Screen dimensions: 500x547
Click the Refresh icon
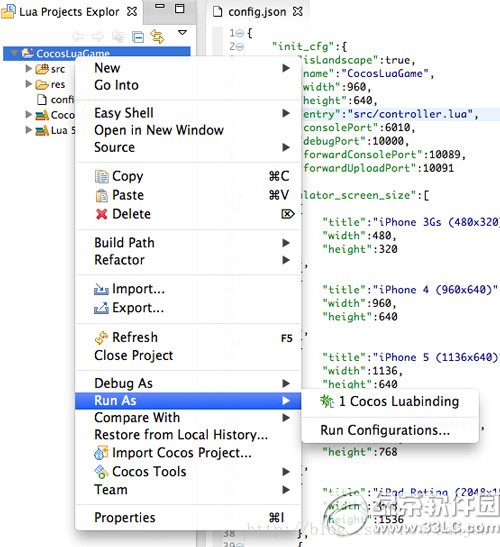pyautogui.click(x=101, y=337)
